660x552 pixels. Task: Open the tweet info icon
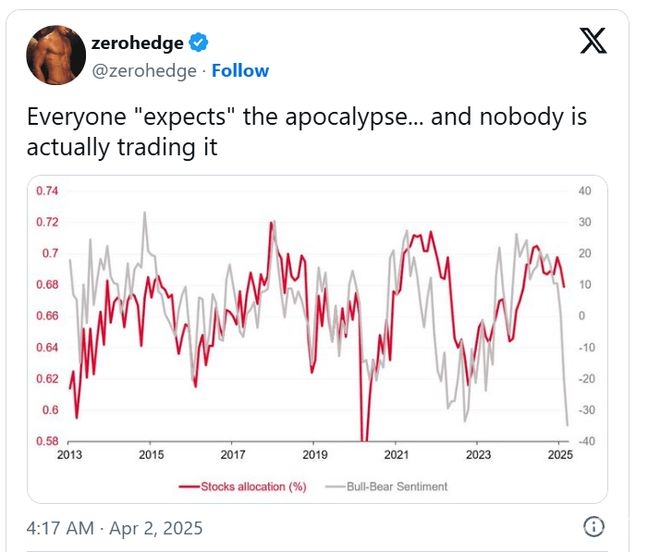(x=594, y=526)
